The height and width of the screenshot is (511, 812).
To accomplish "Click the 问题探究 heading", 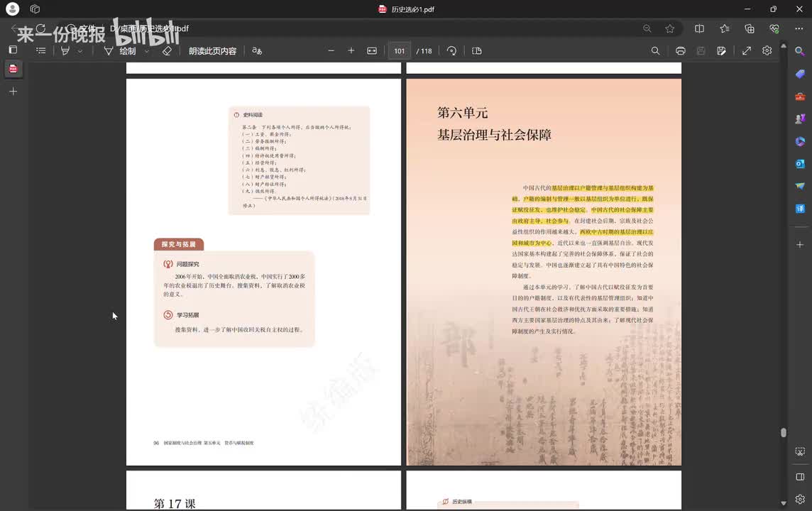I will point(187,264).
